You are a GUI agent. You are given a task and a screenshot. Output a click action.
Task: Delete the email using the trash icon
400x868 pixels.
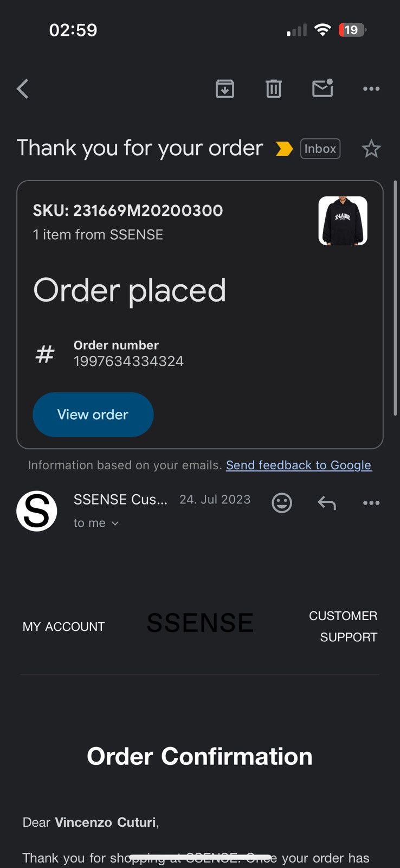[274, 88]
